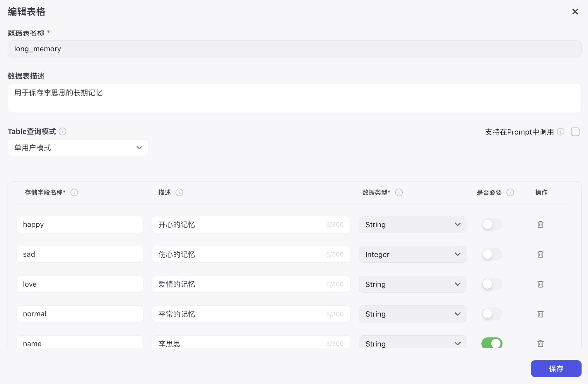Image resolution: width=588 pixels, height=384 pixels.
Task: Toggle required switch for sad field
Action: pyautogui.click(x=492, y=254)
